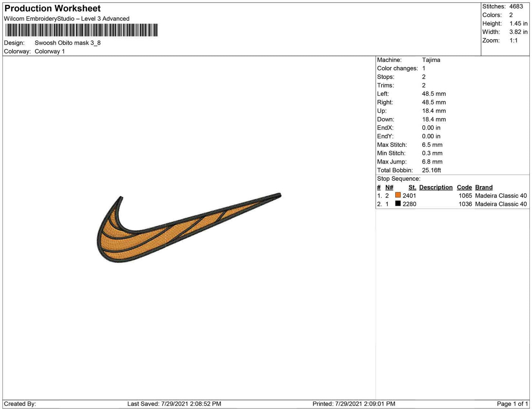Screen dimensions: 532x409
Task: Click "Madeira Classic 40" brand in the 2280 row
Action: tap(501, 204)
